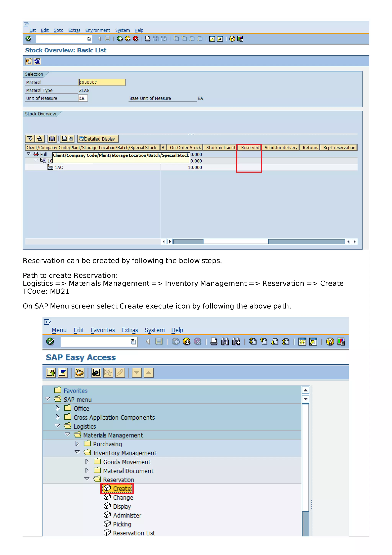Collapse the Logistics folder node
The width and height of the screenshot is (392, 555).
click(x=57, y=425)
